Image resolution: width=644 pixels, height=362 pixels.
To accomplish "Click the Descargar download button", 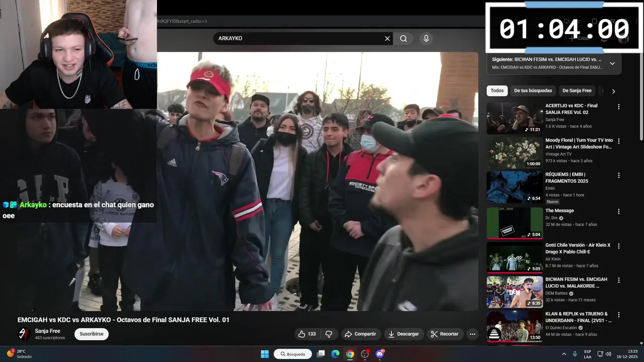I will (404, 334).
